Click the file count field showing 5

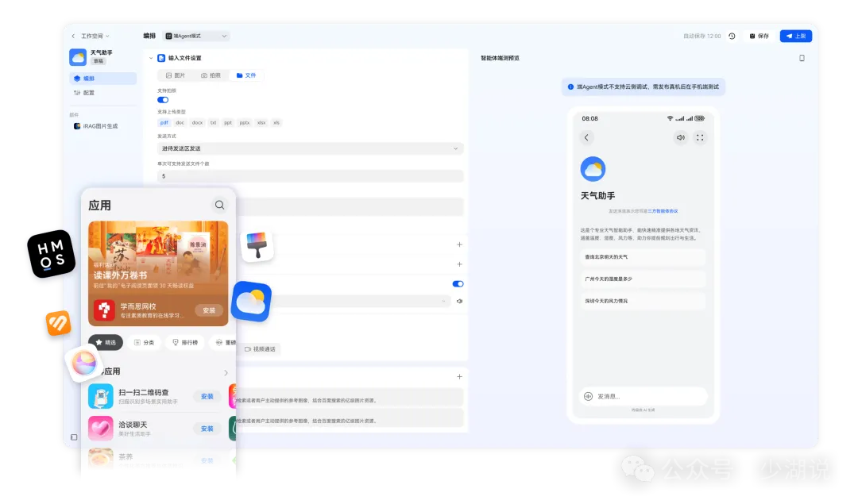pos(311,176)
